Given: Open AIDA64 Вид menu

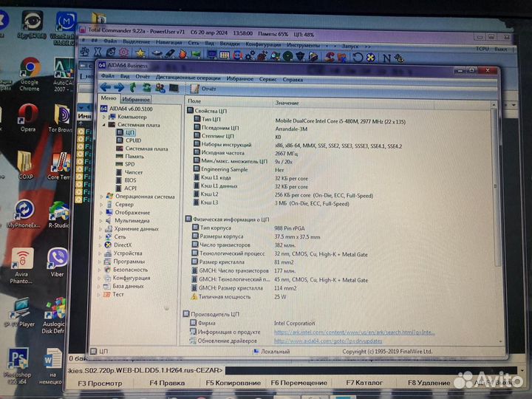Looking at the screenshot, I should [125, 76].
